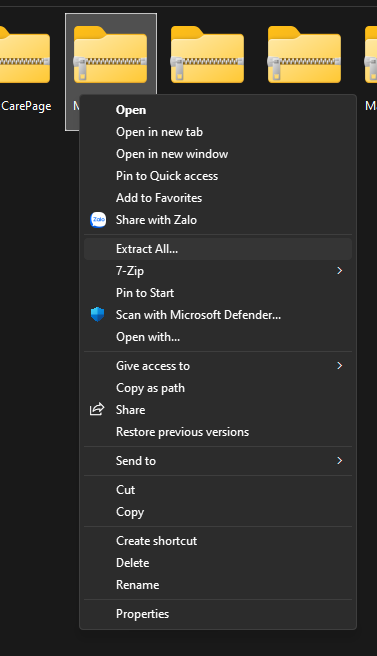Image resolution: width=377 pixels, height=656 pixels.
Task: Click the Share arrow icon
Action: [97, 410]
